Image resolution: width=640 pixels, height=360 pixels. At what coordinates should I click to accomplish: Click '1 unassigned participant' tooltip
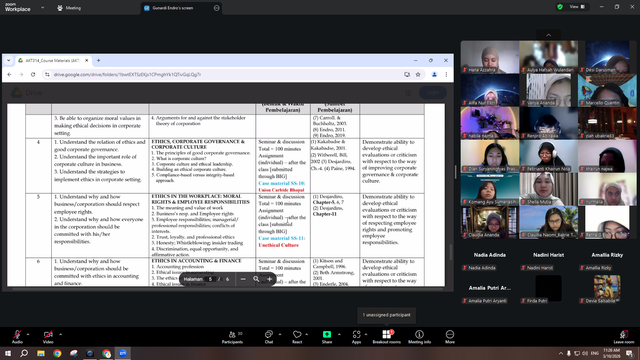[387, 315]
